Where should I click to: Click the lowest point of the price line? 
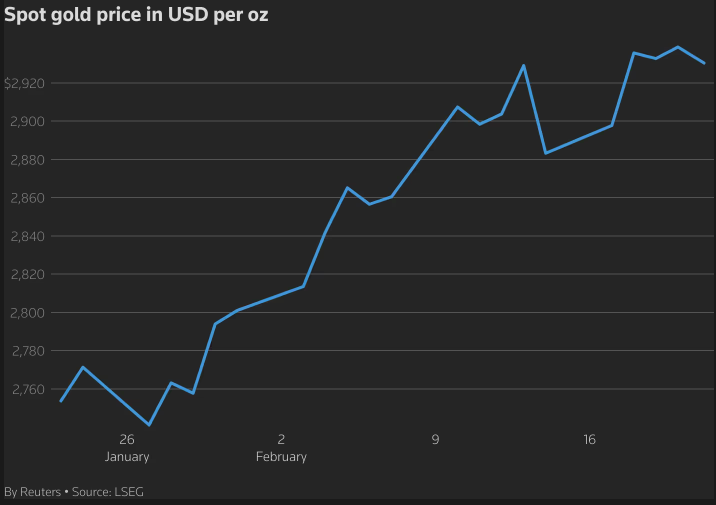pyautogui.click(x=149, y=425)
